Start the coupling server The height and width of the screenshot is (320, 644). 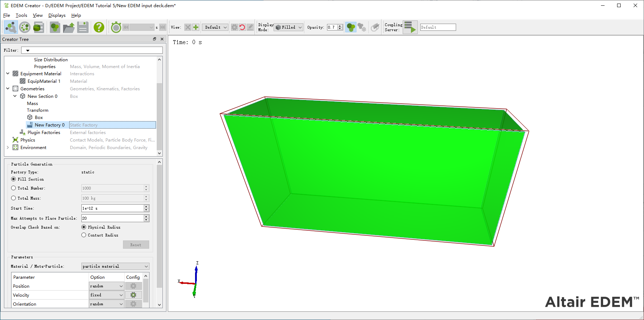tap(410, 27)
